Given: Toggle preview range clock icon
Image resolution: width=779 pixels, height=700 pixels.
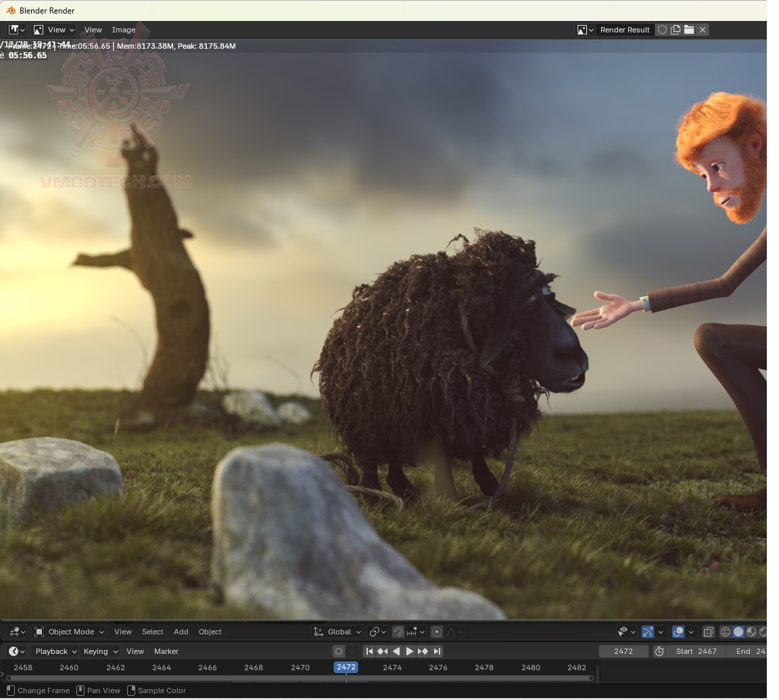Looking at the screenshot, I should (659, 651).
